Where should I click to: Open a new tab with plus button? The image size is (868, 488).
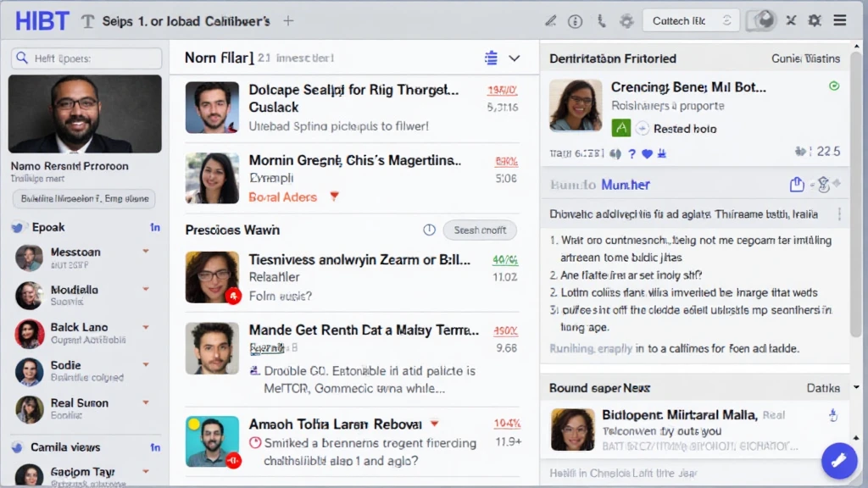(288, 20)
